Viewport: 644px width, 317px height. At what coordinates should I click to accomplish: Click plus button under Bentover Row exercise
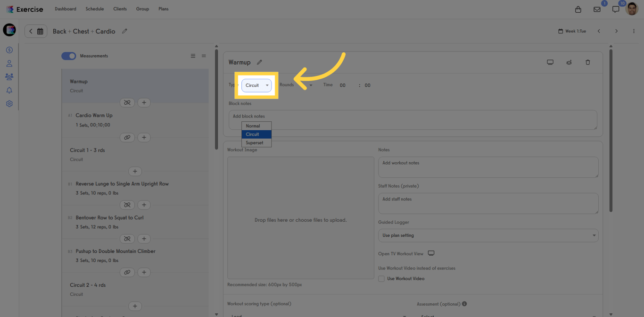click(x=144, y=239)
